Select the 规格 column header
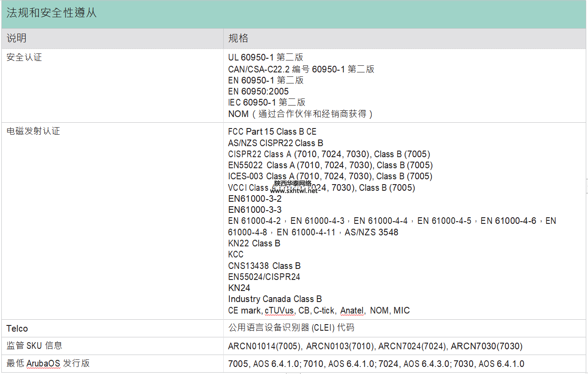Viewport: 588px width, 374px height. [x=238, y=38]
